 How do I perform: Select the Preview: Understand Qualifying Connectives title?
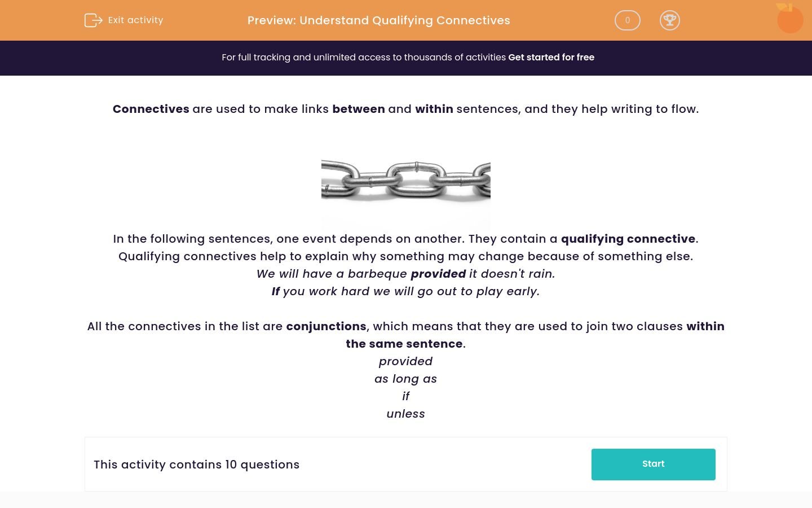click(378, 20)
